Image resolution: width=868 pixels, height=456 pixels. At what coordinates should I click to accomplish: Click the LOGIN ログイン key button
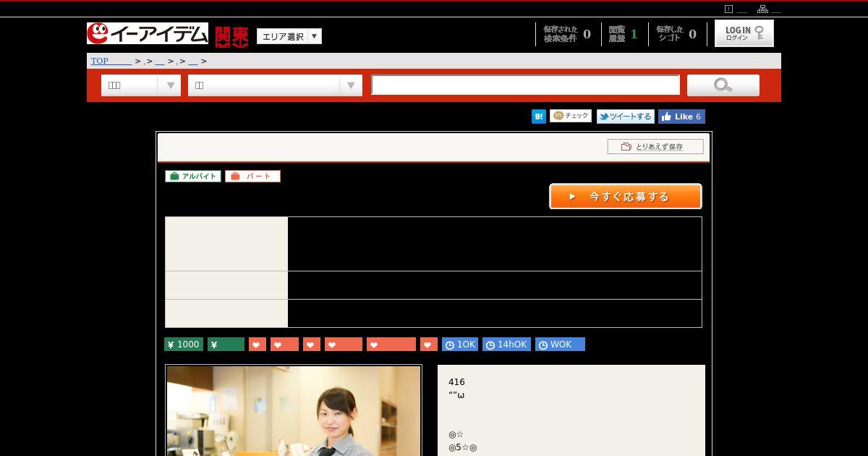click(744, 33)
